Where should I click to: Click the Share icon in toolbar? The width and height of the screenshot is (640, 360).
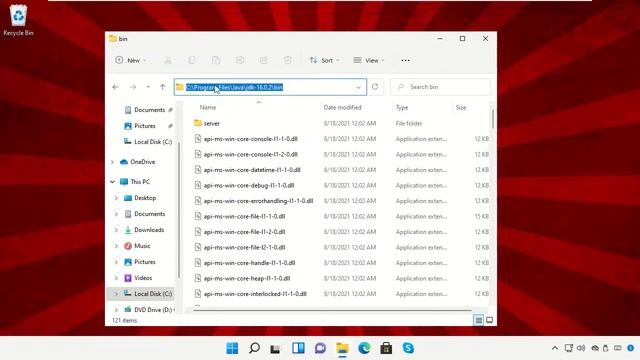[x=264, y=60]
